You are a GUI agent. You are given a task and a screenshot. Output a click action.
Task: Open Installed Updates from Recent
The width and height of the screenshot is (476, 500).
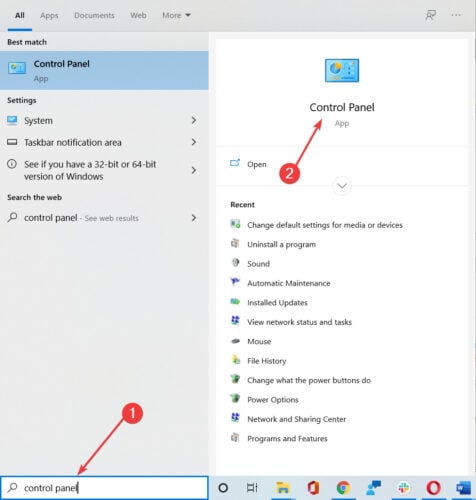[277, 303]
